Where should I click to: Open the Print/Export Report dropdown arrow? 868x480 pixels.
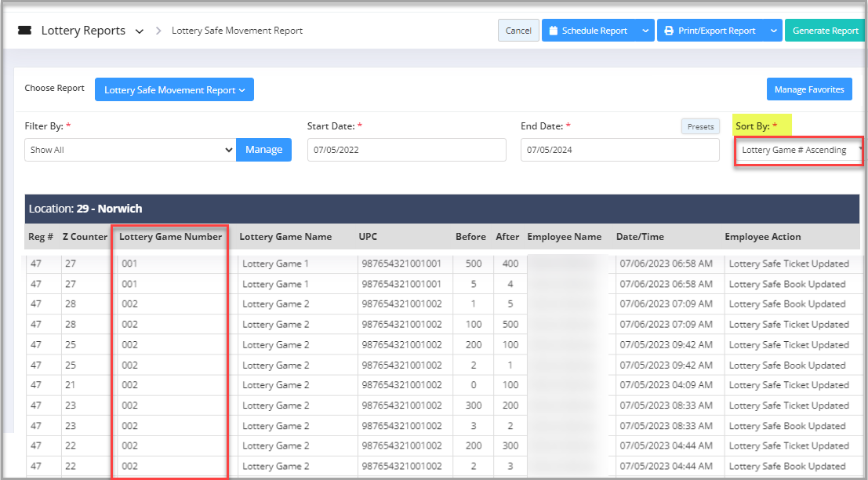pyautogui.click(x=772, y=31)
